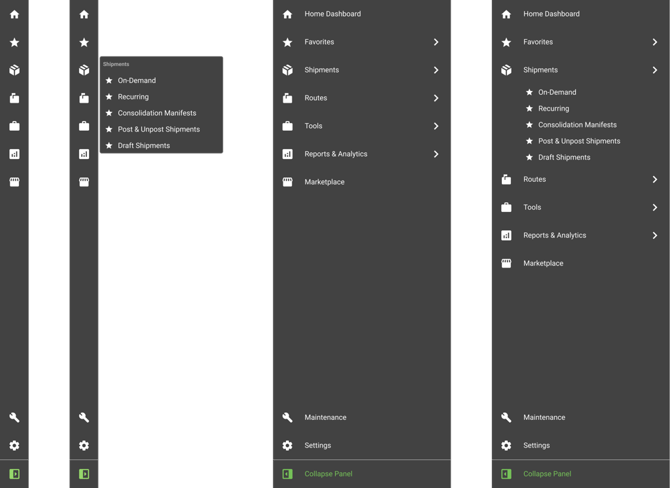Select Draft Shipments in the Shipments flyout popup

pos(143,145)
